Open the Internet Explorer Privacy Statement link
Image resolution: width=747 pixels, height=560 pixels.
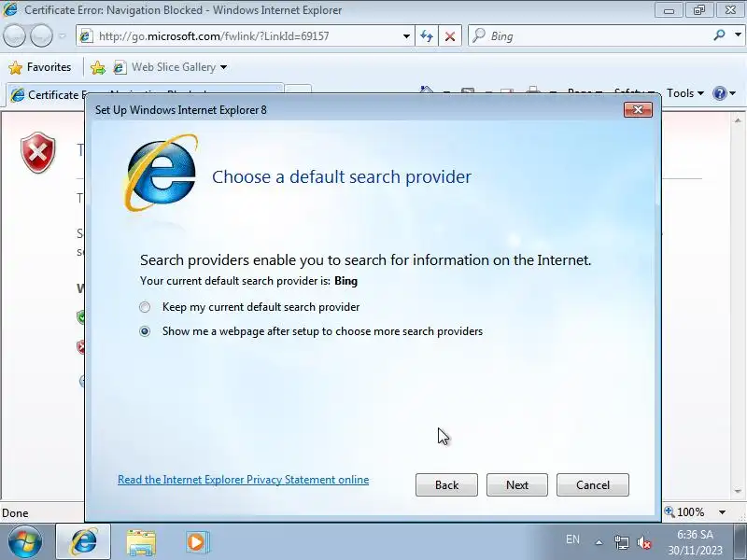[243, 480]
